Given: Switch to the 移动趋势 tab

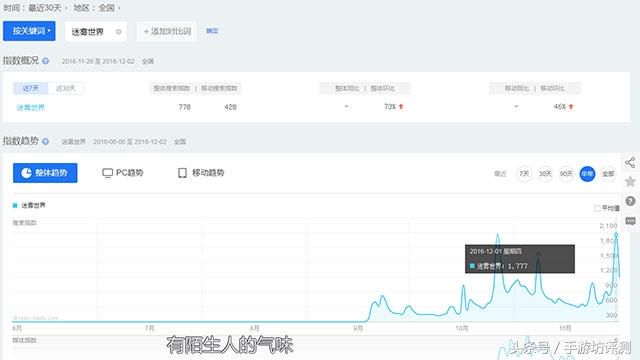Looking at the screenshot, I should click(x=201, y=173).
